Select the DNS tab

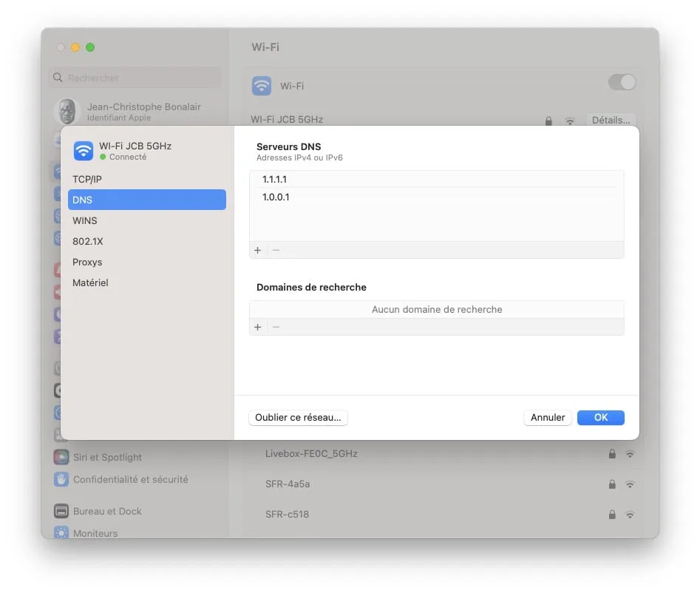pyautogui.click(x=147, y=200)
